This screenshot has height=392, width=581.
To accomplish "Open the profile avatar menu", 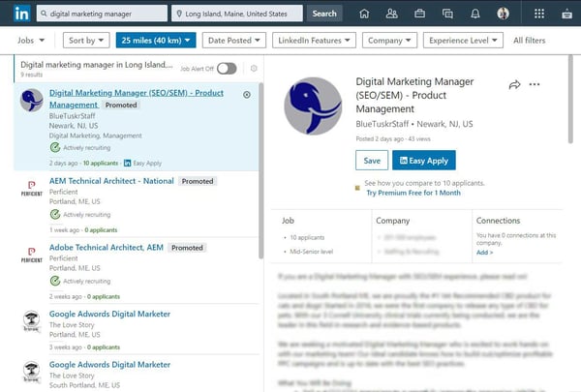I will [x=503, y=14].
